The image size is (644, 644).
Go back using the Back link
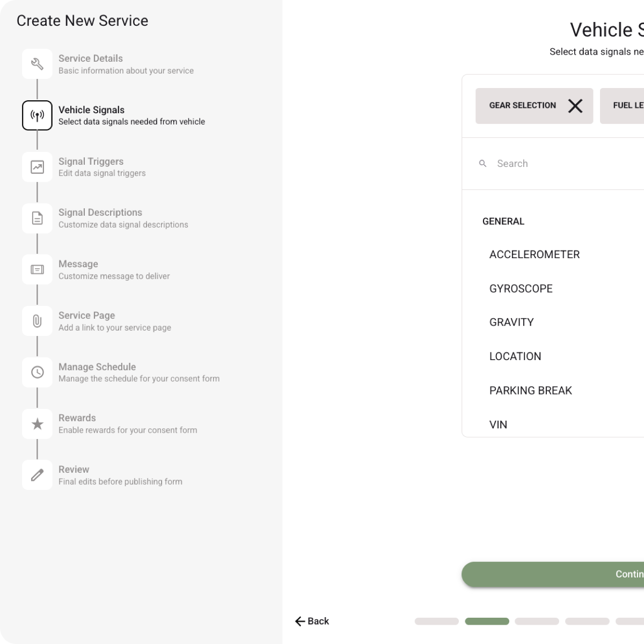312,621
